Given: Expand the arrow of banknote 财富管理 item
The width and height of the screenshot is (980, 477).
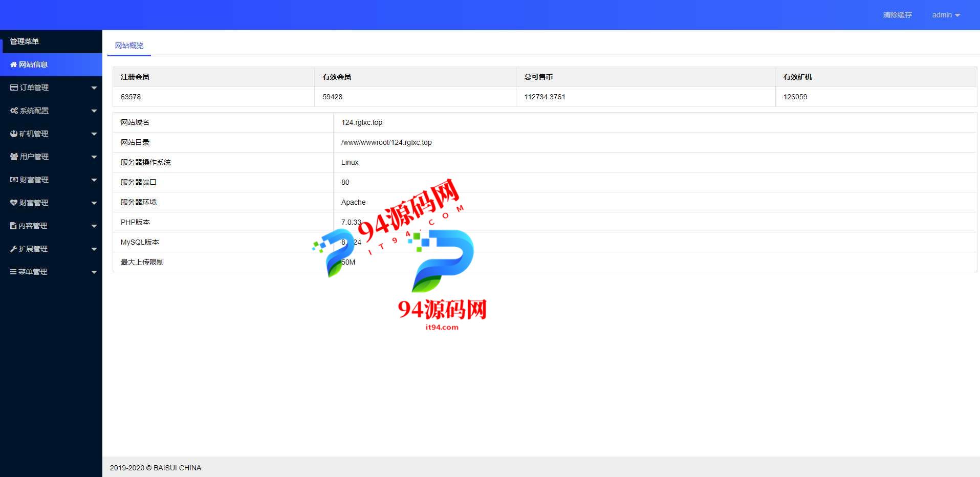Looking at the screenshot, I should 94,180.
